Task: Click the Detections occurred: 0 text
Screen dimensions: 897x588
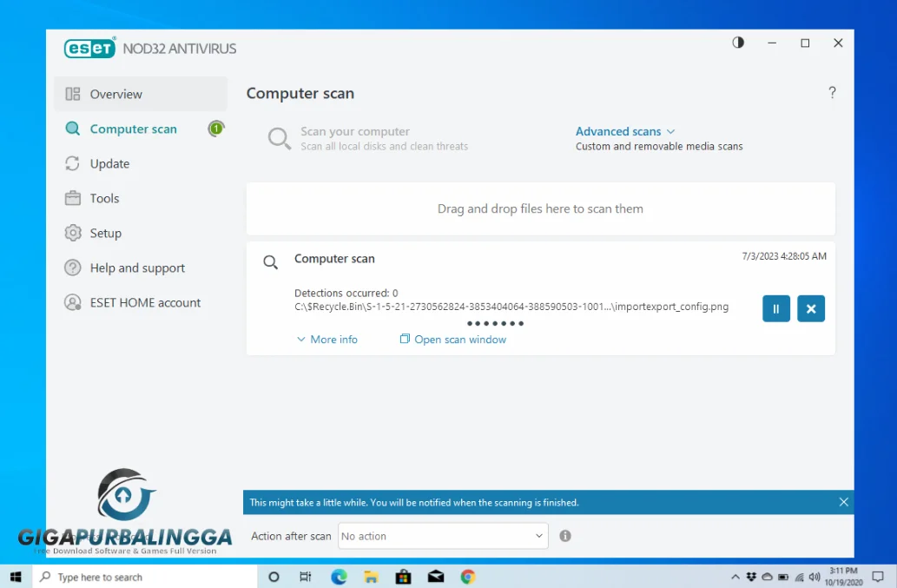Action: pos(346,293)
